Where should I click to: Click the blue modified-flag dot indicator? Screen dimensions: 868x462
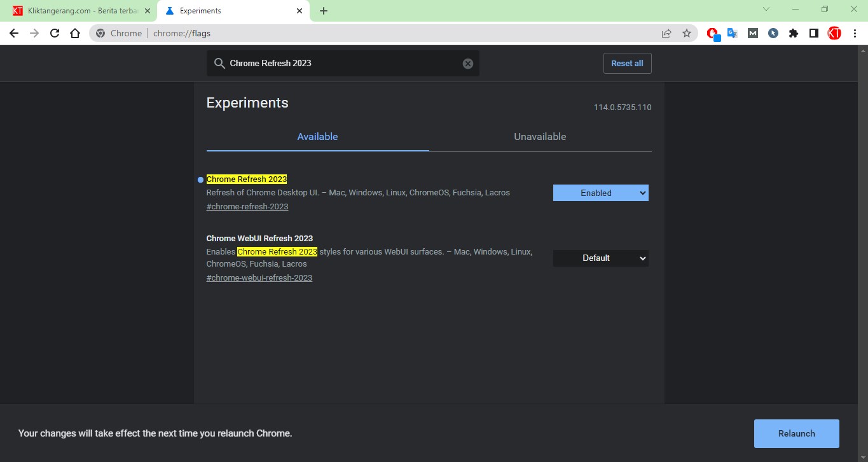tap(201, 180)
